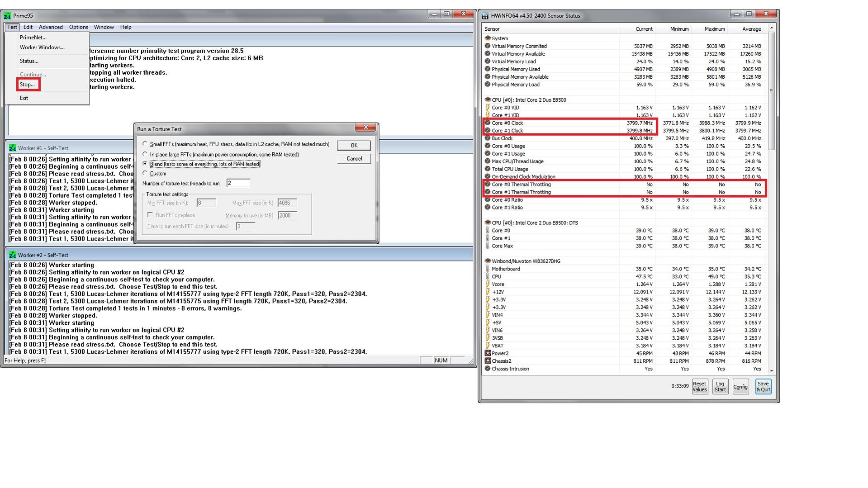This screenshot has width=868, height=488.
Task: Select the In-place large FFTs option
Action: [x=145, y=154]
